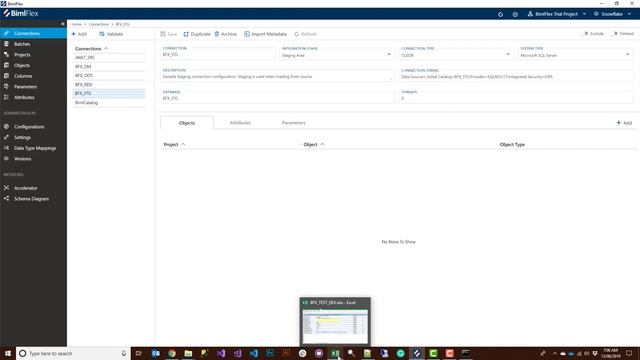The width and height of the screenshot is (640, 360).
Task: Open File Explorer from the taskbar
Action: click(188, 353)
